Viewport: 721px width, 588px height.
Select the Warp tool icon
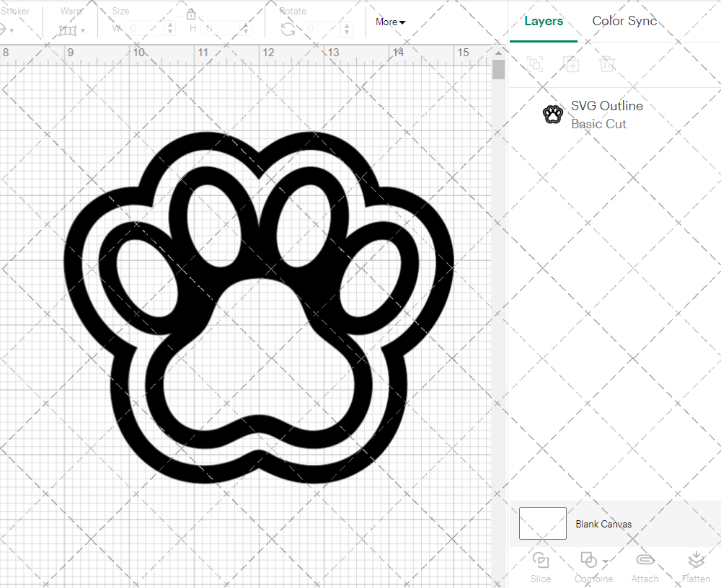67,30
